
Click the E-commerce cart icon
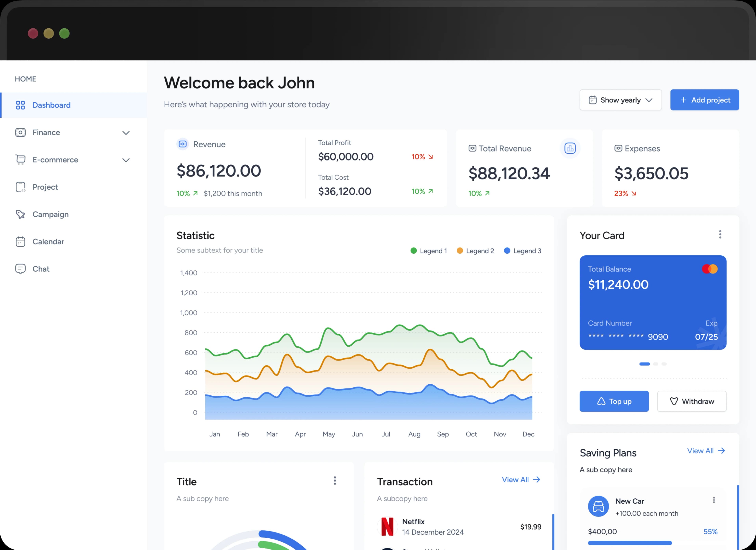point(20,160)
